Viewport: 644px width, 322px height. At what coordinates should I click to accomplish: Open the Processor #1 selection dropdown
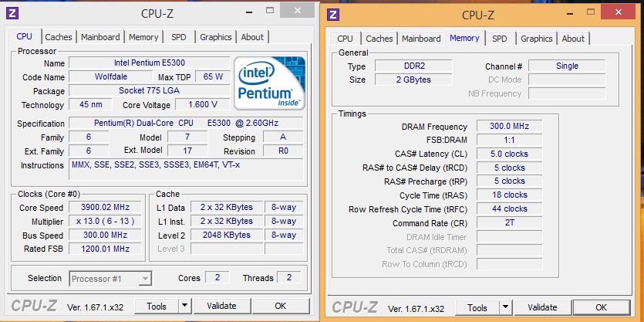110,279
